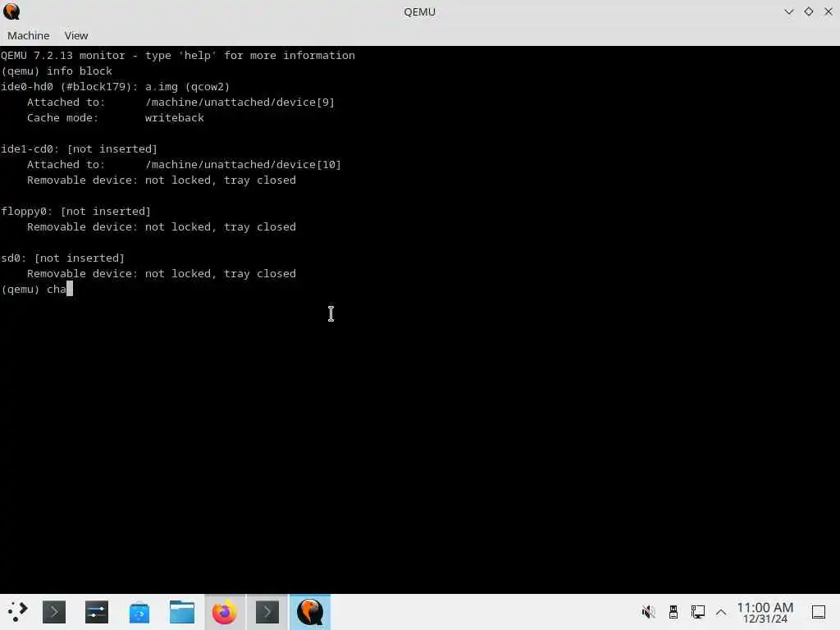Open removable devices tray icon
The image size is (840, 630).
tap(673, 612)
